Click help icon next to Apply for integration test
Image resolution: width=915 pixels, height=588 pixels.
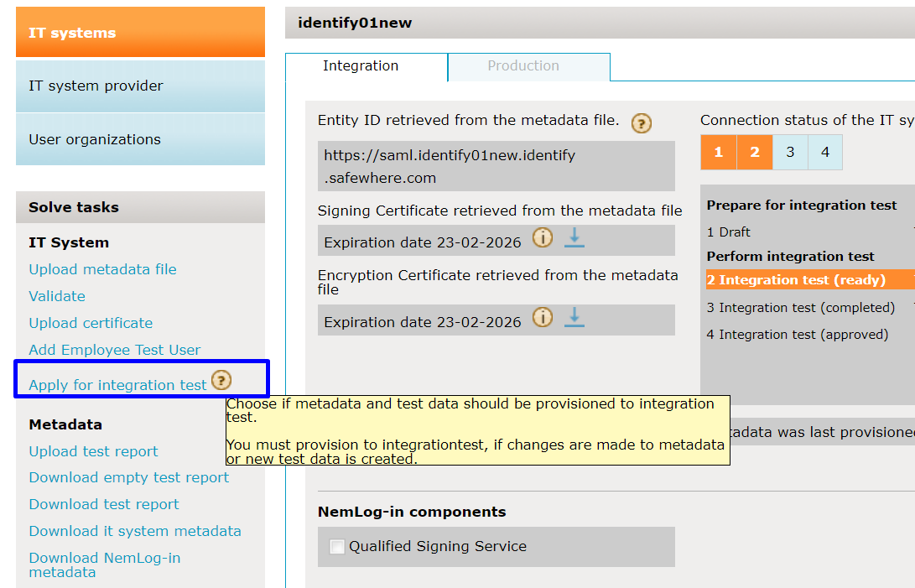point(221,380)
